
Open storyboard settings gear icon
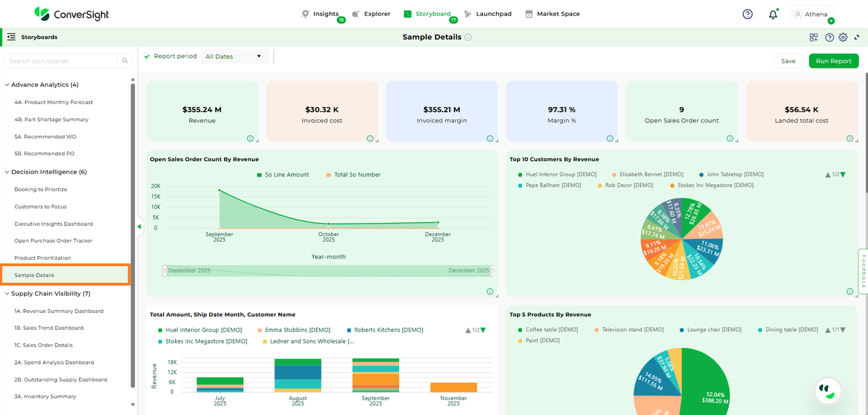tap(843, 37)
